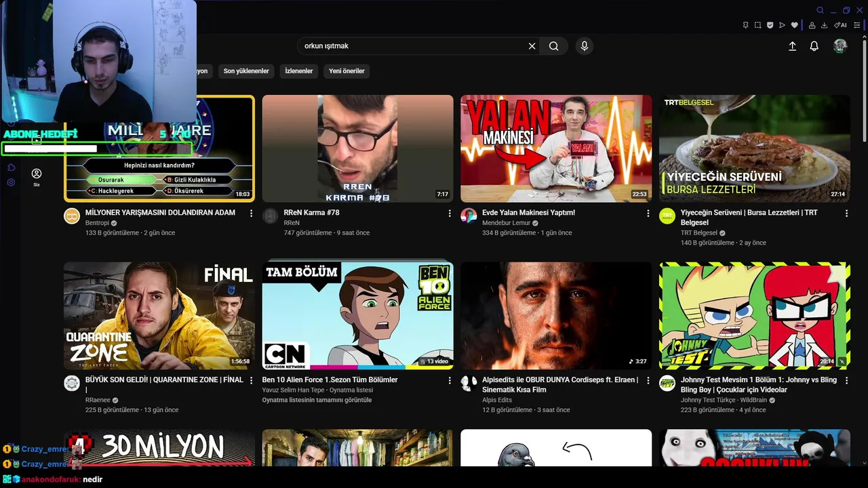Viewport: 868px width, 488px height.
Task: Play the Quarantine Zone thumbnail
Action: (x=159, y=316)
